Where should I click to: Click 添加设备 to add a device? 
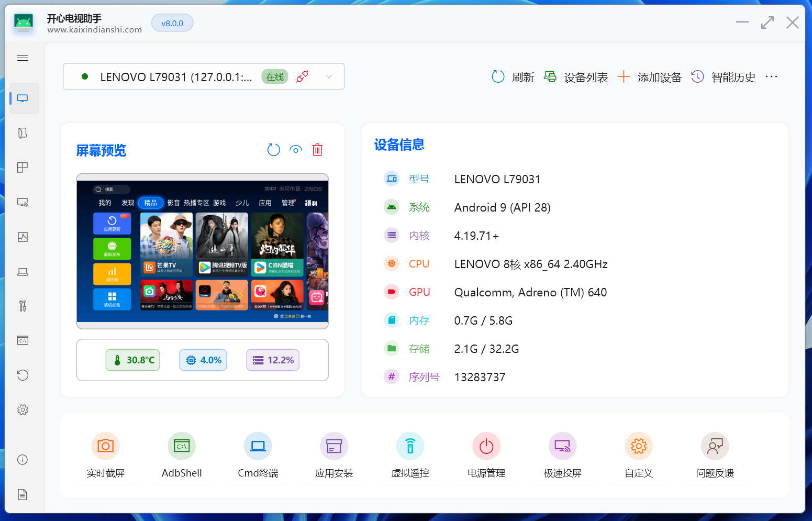click(650, 77)
